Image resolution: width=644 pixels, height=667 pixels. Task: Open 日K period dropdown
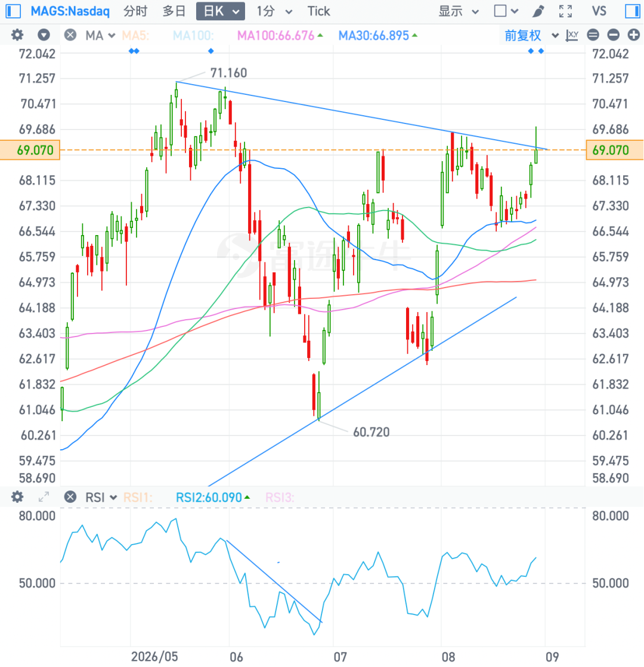221,11
